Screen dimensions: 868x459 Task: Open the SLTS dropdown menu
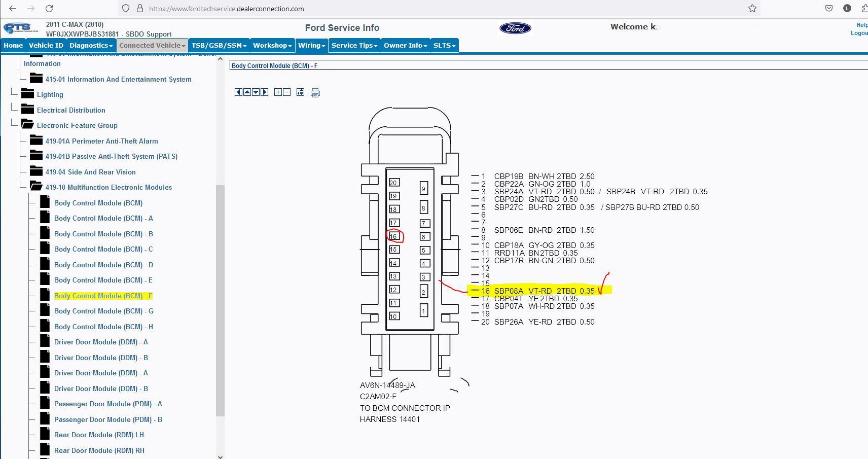tap(445, 45)
